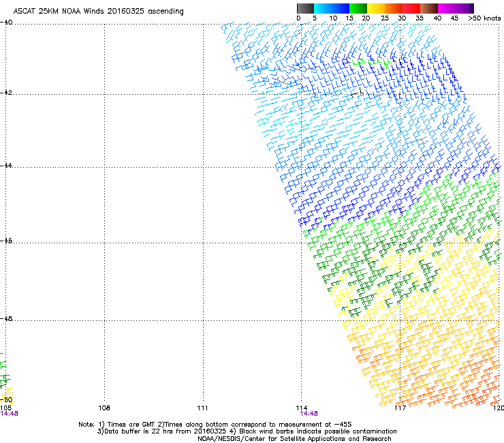Image resolution: width=504 pixels, height=443 pixels.
Task: Click the longitude label 117
Action: (400, 408)
